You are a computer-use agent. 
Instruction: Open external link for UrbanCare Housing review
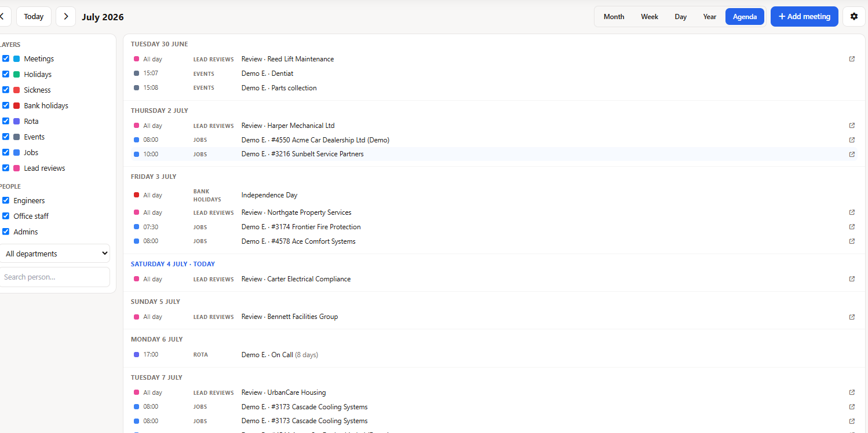click(x=852, y=392)
